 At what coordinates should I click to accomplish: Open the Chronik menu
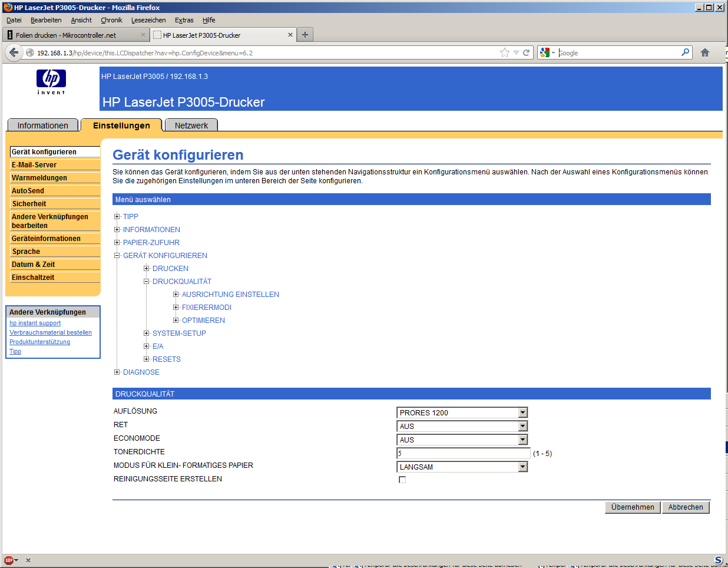[x=111, y=20]
